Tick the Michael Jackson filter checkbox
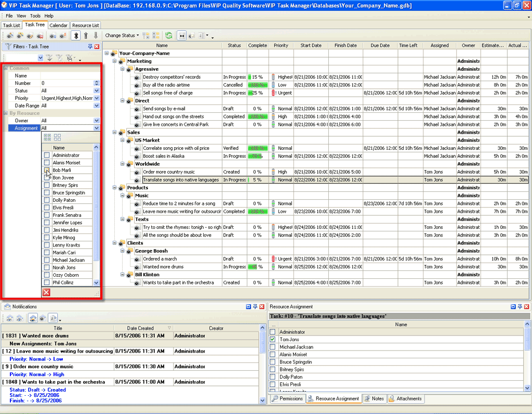Viewport: 532px width, 414px height. [47, 260]
